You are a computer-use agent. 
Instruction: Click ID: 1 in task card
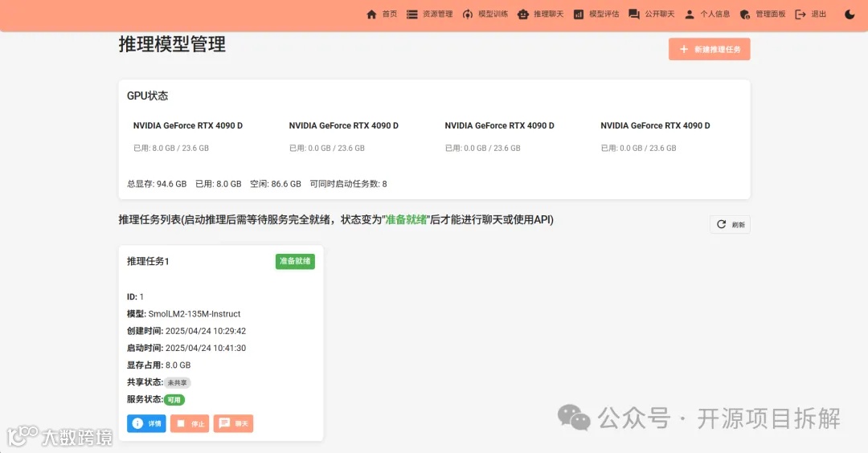tap(135, 296)
